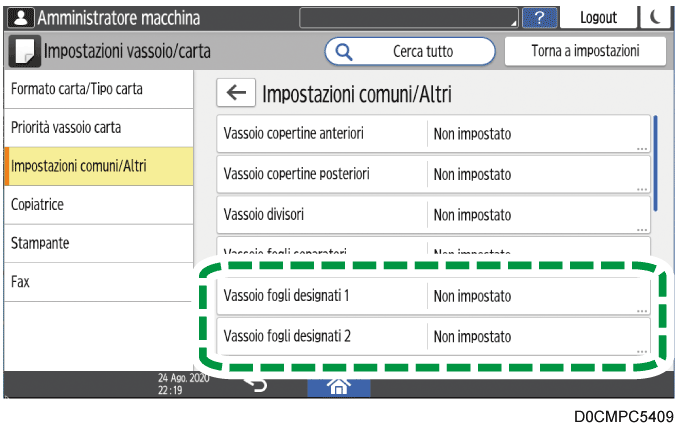Click the magnifier search icon
The height and width of the screenshot is (427, 679).
pyautogui.click(x=344, y=51)
